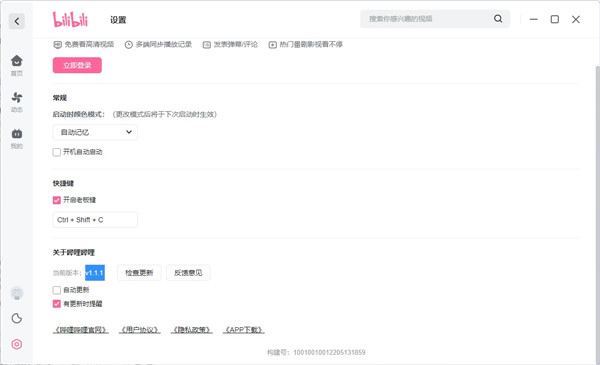Open the 《隐私政策》 link
600x365 pixels.
192,330
